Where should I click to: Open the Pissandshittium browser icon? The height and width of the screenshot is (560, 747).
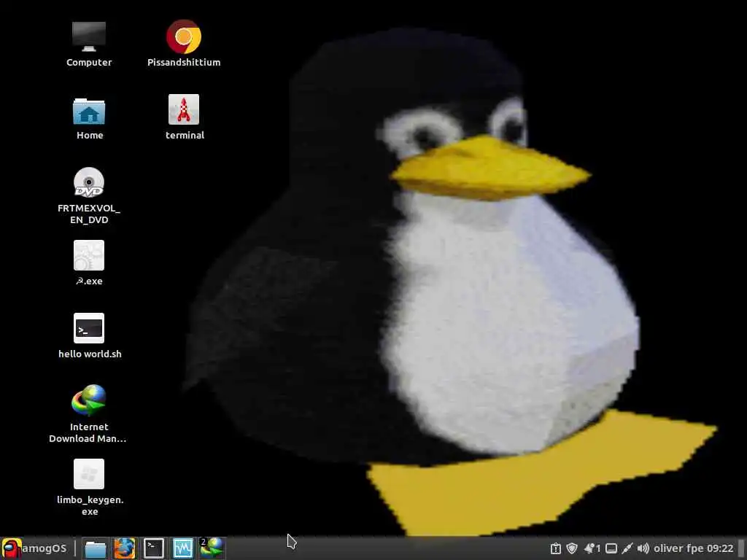183,36
